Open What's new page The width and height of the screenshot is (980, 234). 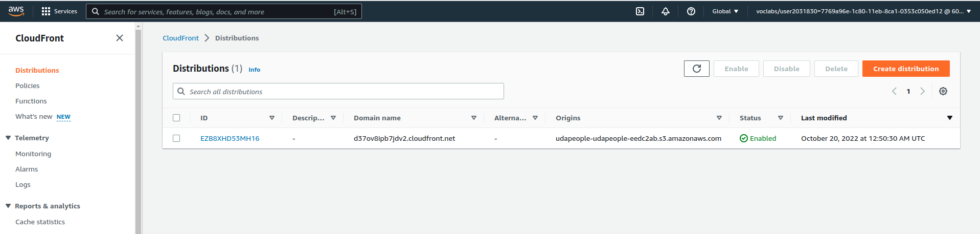[34, 116]
